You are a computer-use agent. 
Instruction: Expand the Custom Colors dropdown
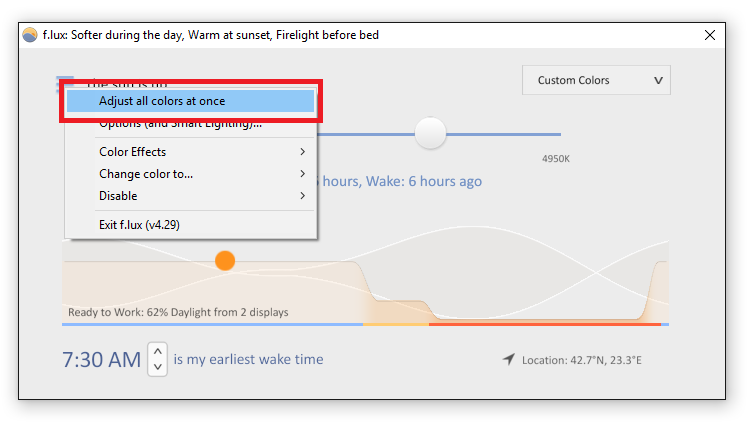coord(596,80)
